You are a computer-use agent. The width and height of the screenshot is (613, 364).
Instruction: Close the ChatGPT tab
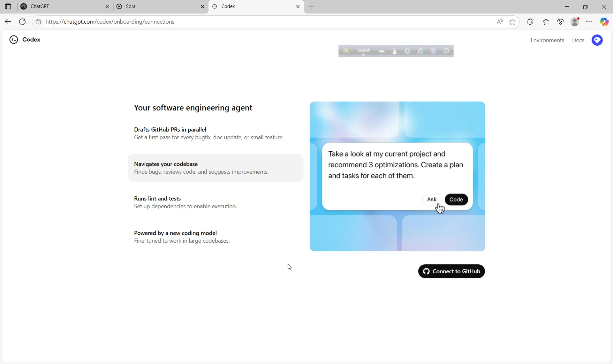point(107,6)
